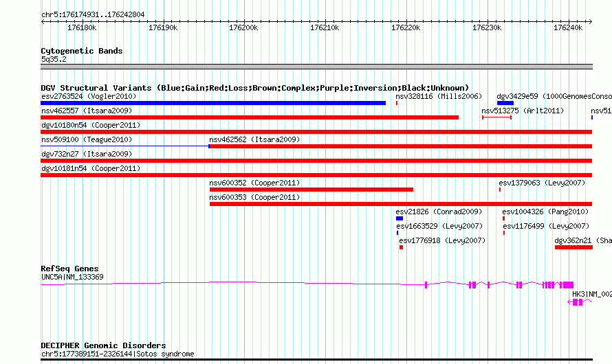Select the red nsv462557 loss bar
Viewport: 612px width, 364px height.
(x=250, y=117)
